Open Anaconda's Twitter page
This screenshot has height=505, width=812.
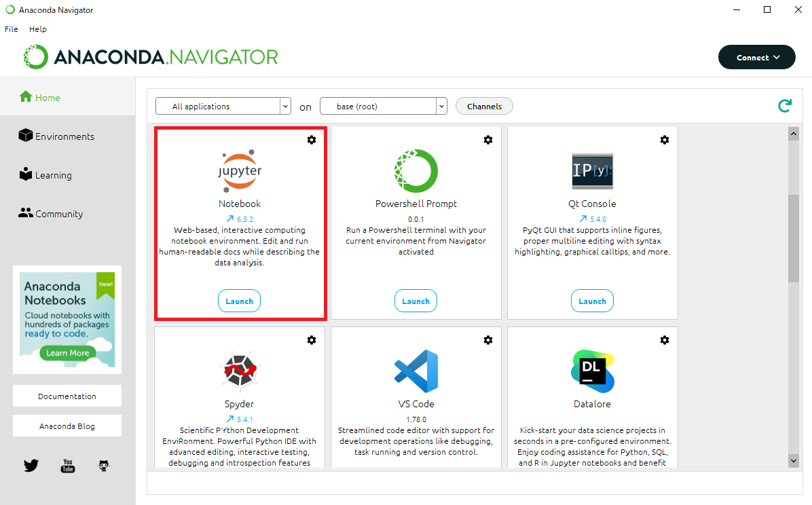(31, 465)
